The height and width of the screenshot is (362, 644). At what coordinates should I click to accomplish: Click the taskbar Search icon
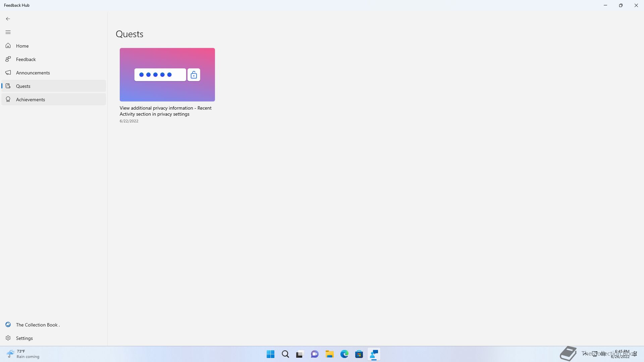coord(285,354)
